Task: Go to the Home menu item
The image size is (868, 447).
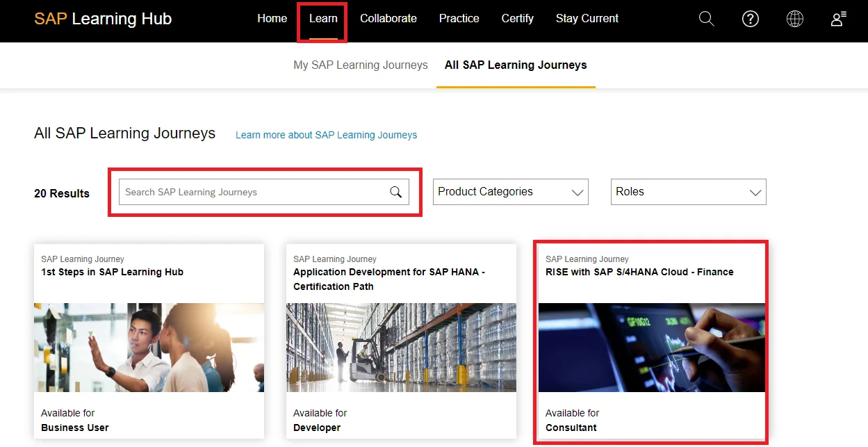Action: pyautogui.click(x=272, y=19)
